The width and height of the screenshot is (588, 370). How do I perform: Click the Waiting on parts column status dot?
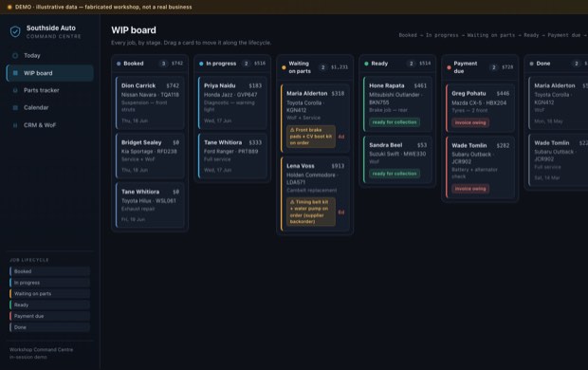point(284,67)
